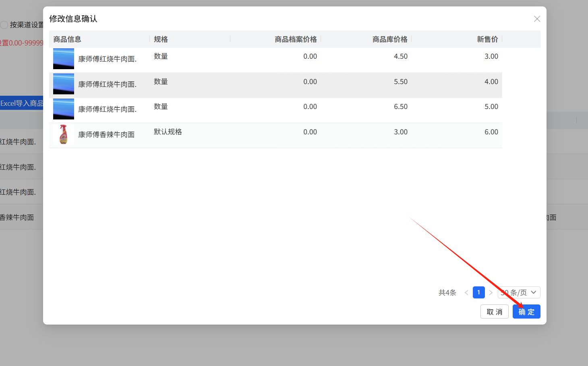
Task: Select new price value 3.00
Action: 491,56
